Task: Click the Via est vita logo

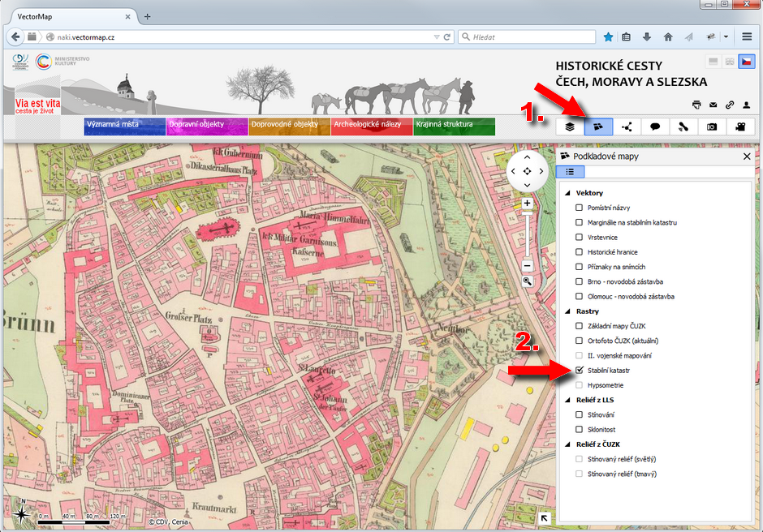Action: pos(37,106)
